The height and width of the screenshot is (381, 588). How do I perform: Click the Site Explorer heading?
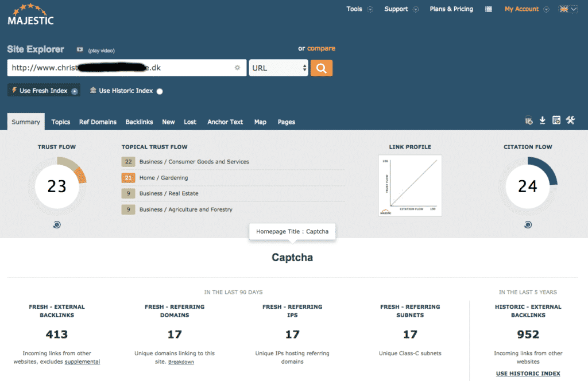point(36,49)
